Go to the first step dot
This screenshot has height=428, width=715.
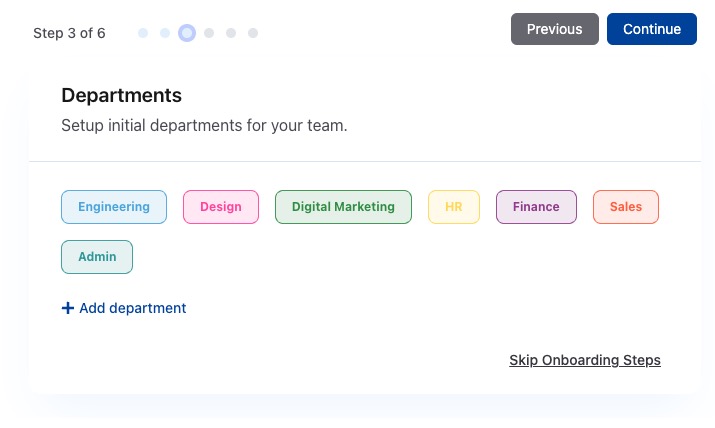pos(143,33)
